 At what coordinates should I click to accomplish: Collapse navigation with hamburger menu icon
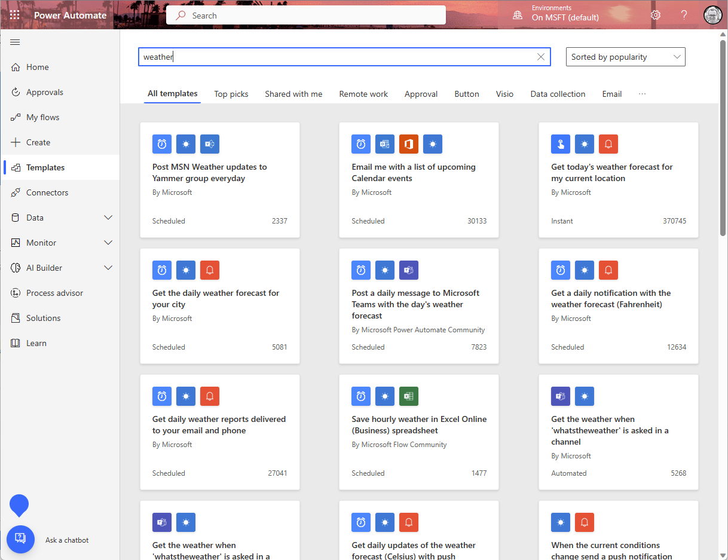coord(16,42)
